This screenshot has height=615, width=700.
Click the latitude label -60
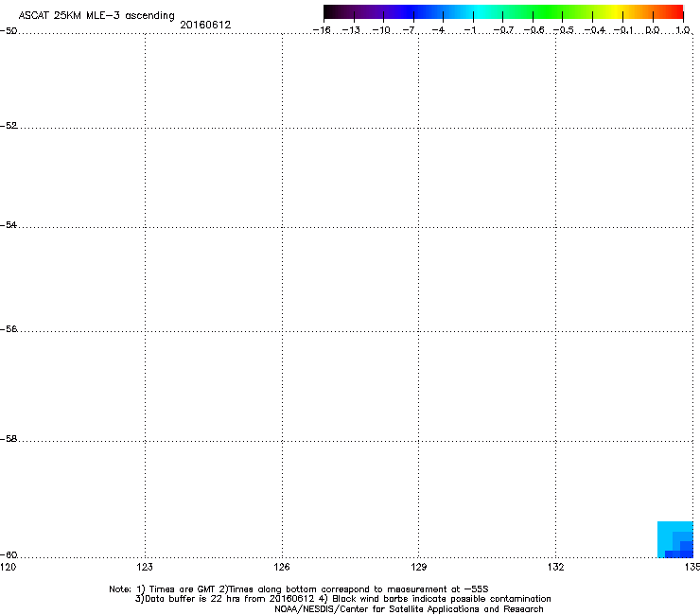coord(9,554)
